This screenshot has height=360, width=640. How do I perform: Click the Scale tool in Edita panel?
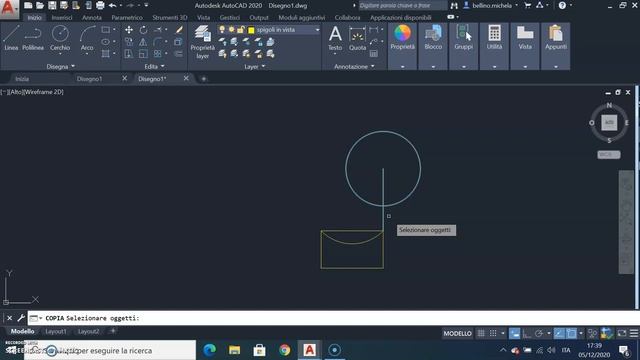tap(143, 53)
